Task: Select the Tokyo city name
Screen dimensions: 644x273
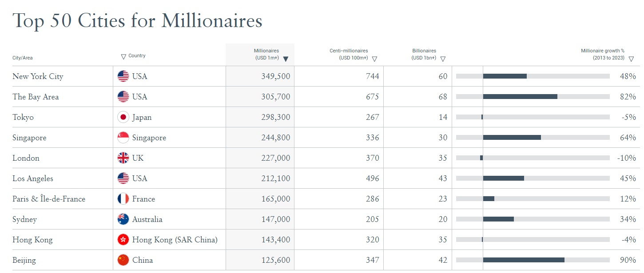Action: click(x=23, y=117)
